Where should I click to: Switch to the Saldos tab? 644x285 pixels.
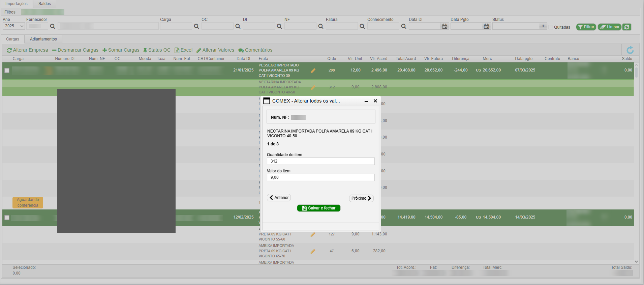coord(44,4)
